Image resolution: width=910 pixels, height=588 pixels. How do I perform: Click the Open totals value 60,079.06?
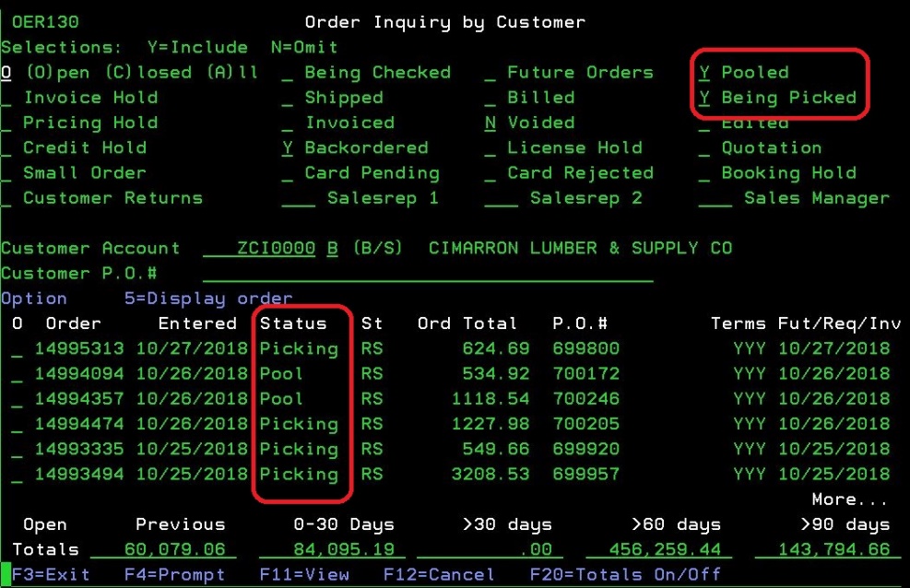[x=163, y=550]
